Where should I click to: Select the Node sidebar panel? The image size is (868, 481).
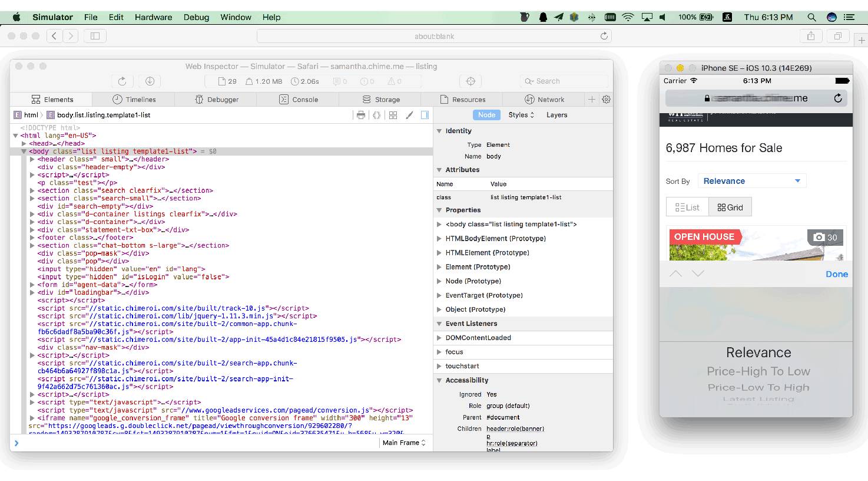486,115
